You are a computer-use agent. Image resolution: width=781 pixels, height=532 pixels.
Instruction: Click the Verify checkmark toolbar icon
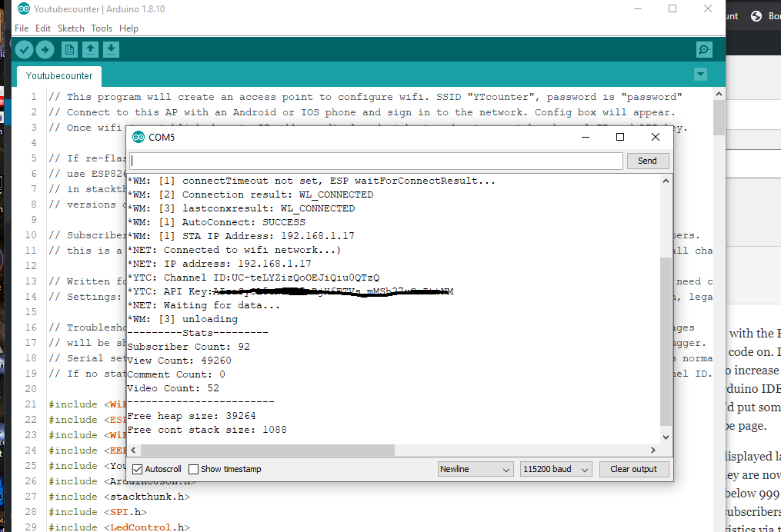[24, 49]
